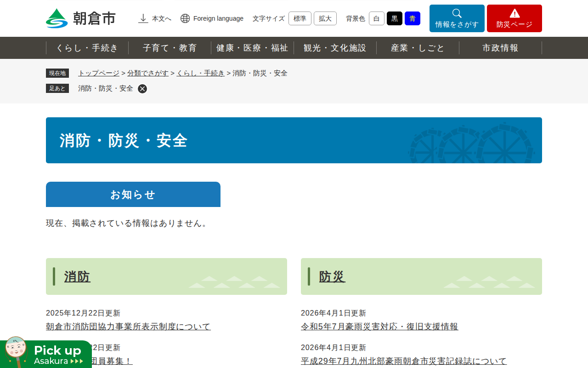Open 市政情報 menu

tap(501, 48)
